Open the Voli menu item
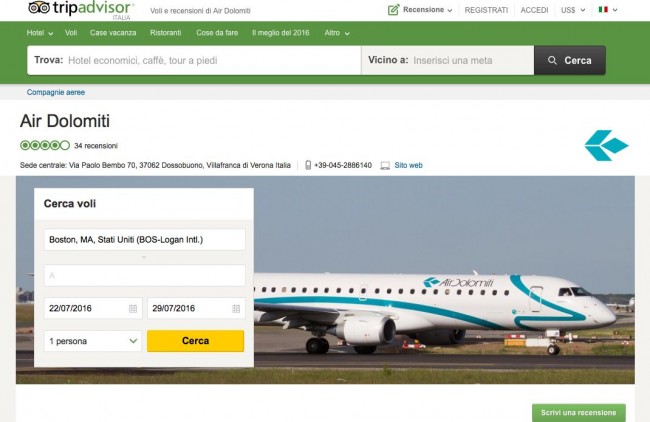This screenshot has height=422, width=650. [71, 33]
